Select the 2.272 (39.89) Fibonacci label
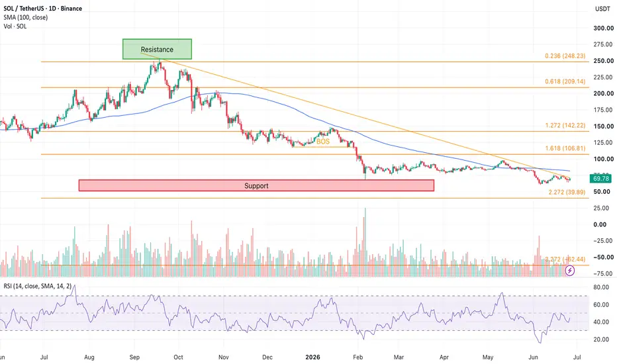 pos(567,192)
